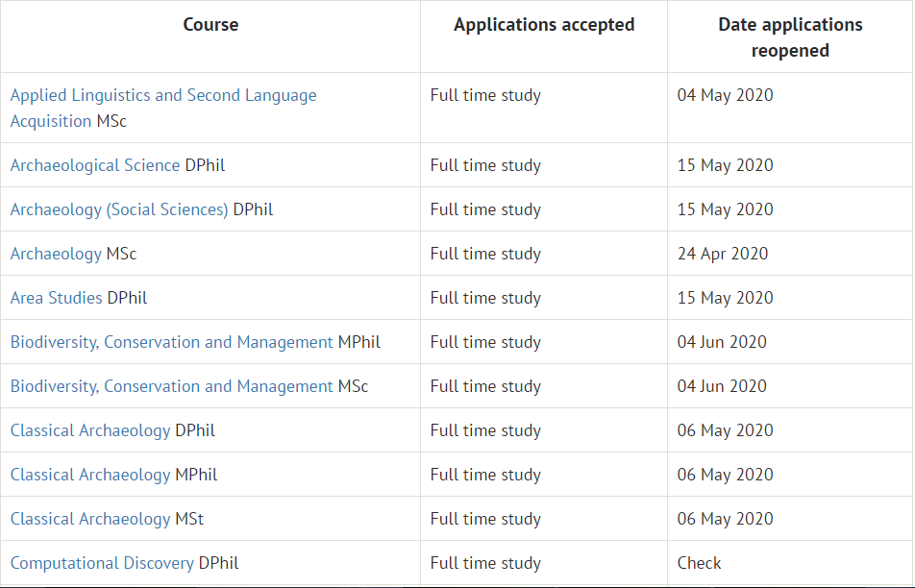Open Biodiversity, Conservation and Management MPhil link

tap(171, 342)
